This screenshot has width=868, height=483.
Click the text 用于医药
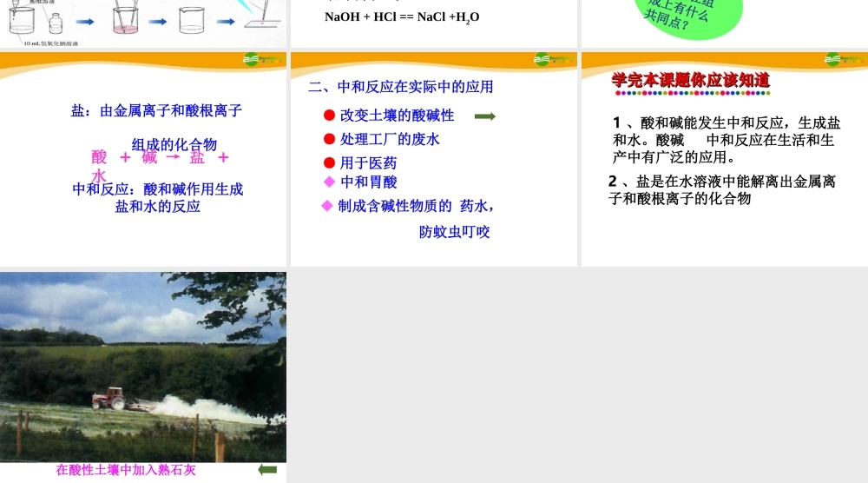point(368,162)
